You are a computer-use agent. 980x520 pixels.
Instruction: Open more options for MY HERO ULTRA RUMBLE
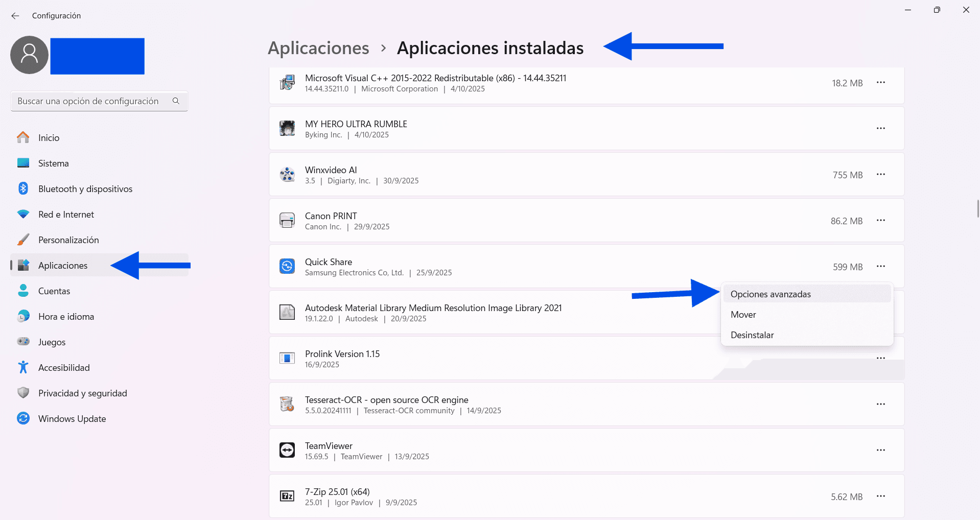pos(881,128)
